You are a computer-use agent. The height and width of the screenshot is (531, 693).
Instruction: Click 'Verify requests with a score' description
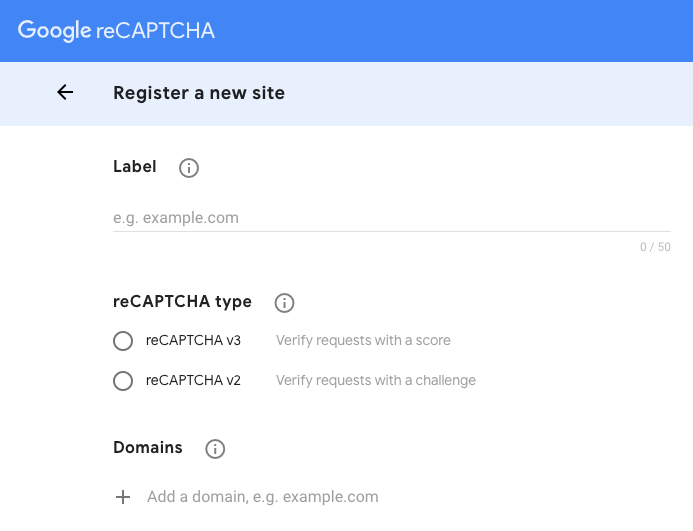[x=363, y=340]
